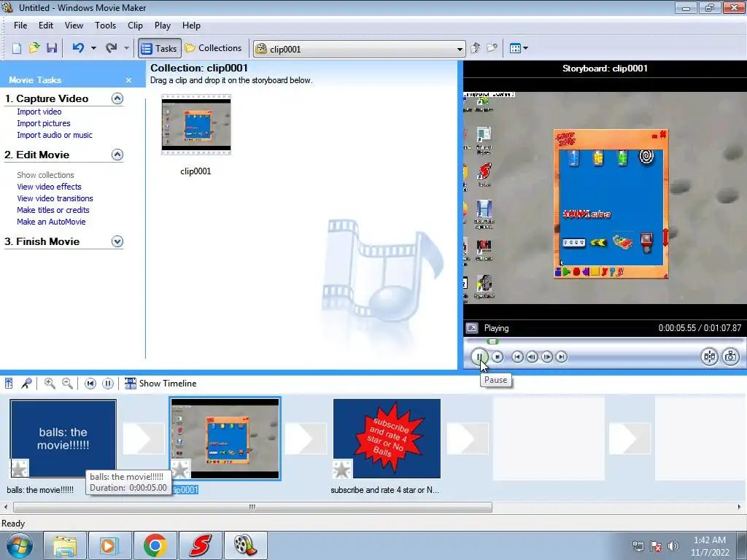Viewport: 747px width, 560px height.
Task: Open the Set Audio Levels tool
Action: 9,384
